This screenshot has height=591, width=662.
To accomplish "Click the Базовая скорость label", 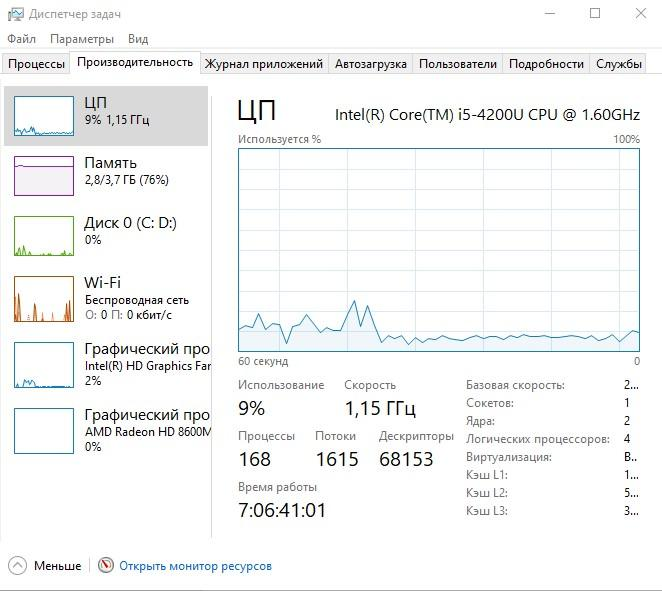I will pyautogui.click(x=515, y=385).
